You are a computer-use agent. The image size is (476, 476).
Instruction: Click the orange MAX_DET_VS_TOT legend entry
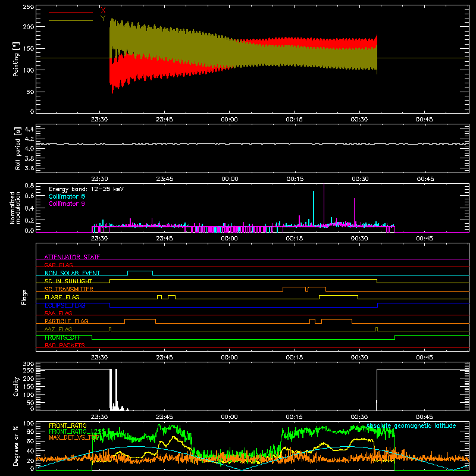coord(74,437)
